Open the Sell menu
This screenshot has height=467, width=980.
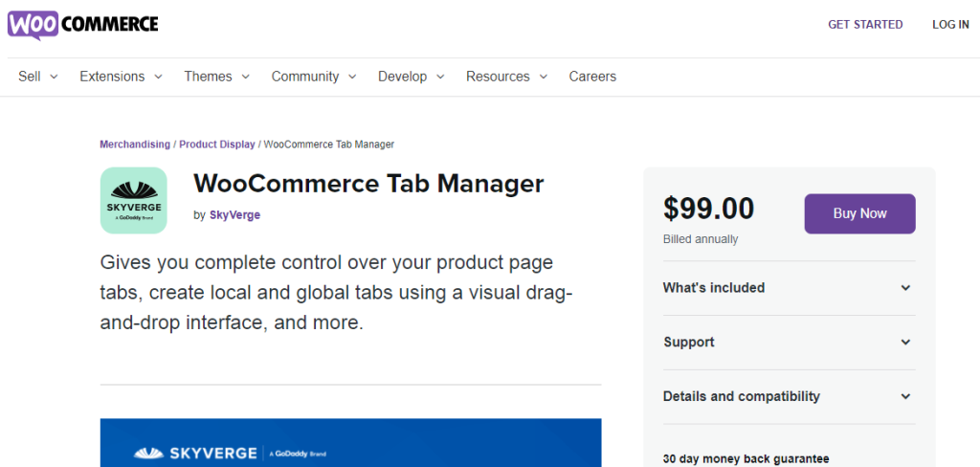point(37,77)
